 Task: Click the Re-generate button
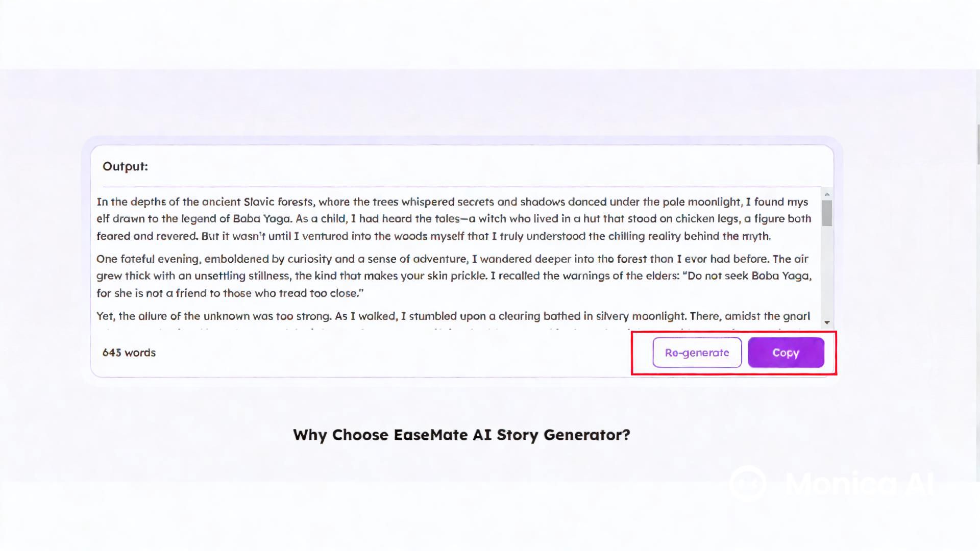(697, 353)
